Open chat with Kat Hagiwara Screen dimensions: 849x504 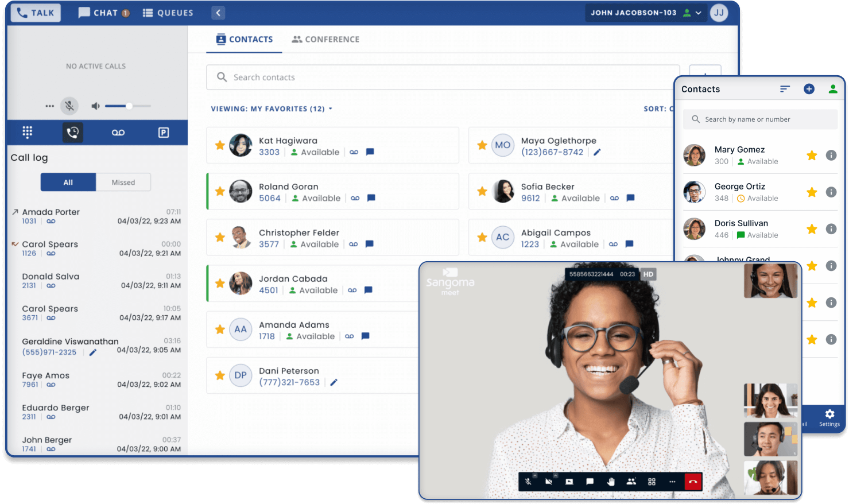point(370,152)
